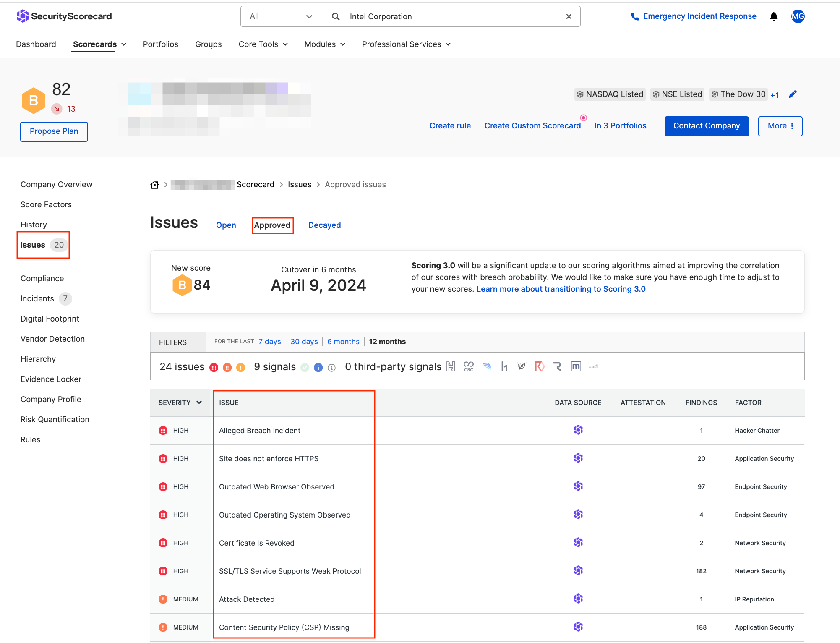Filter by blue informational signals icon
The image size is (840, 643).
click(x=318, y=368)
